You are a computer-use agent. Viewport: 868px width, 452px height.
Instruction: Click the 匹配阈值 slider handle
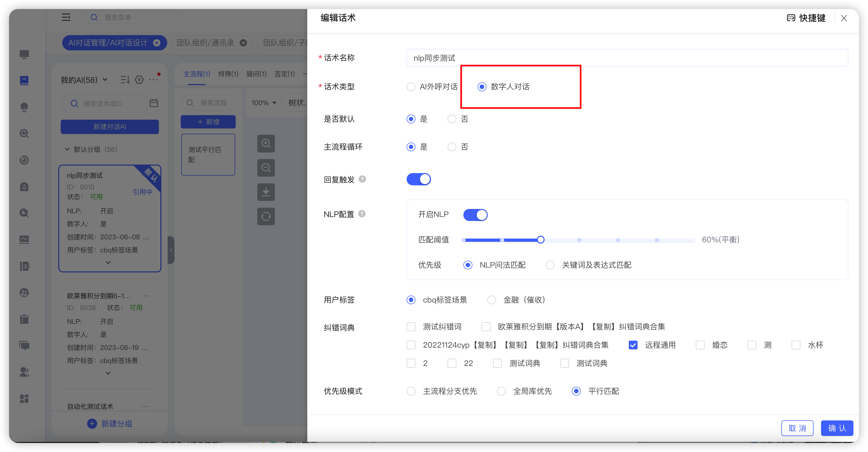coord(540,240)
